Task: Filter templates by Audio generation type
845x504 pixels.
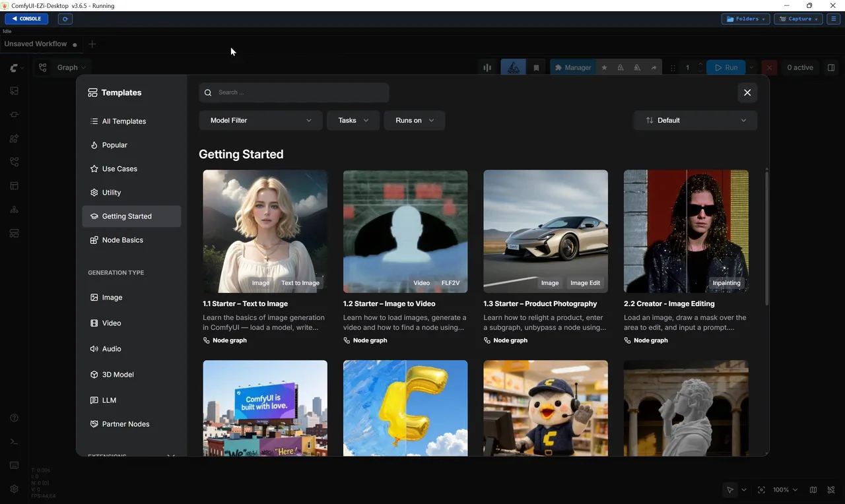Action: (x=131, y=349)
